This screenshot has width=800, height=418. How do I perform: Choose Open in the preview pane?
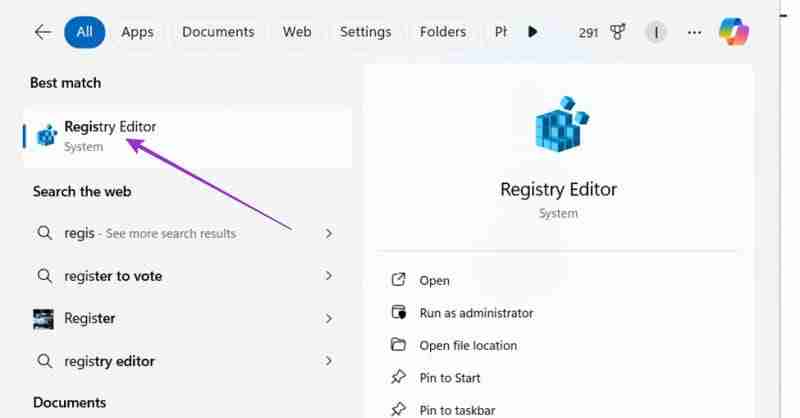pos(435,281)
